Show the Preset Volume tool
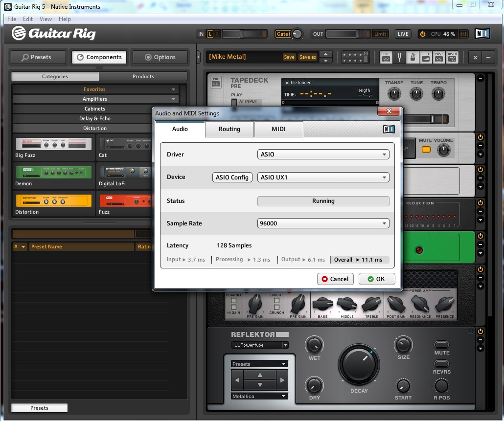 point(426,57)
